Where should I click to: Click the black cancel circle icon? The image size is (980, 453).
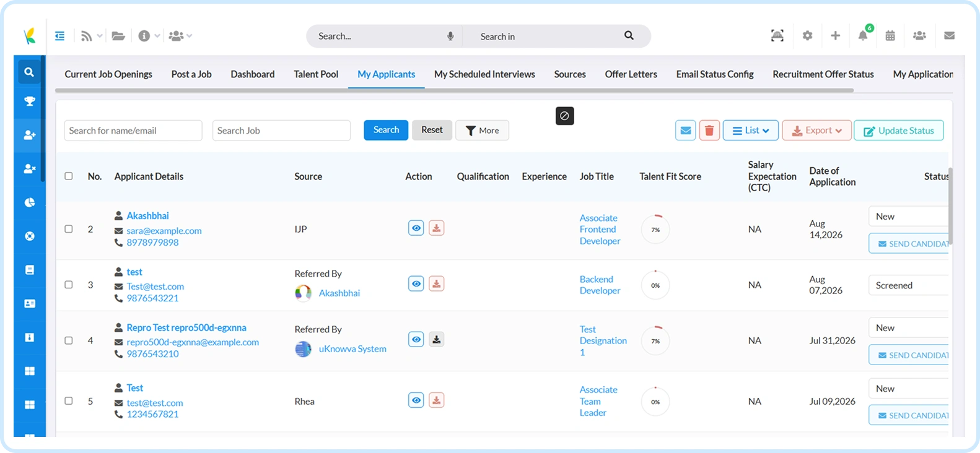click(x=564, y=116)
